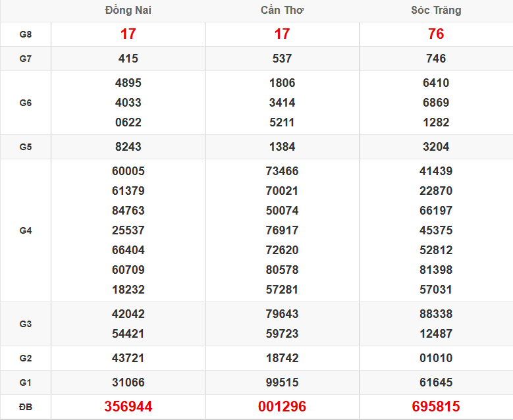Select G6 number 5211

pos(282,122)
